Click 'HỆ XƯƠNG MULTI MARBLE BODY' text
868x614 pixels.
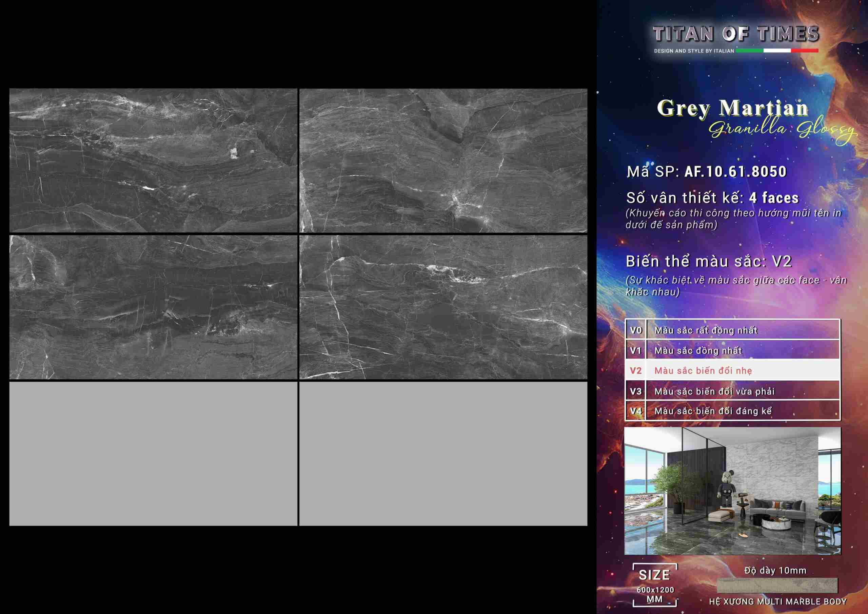coord(778,601)
